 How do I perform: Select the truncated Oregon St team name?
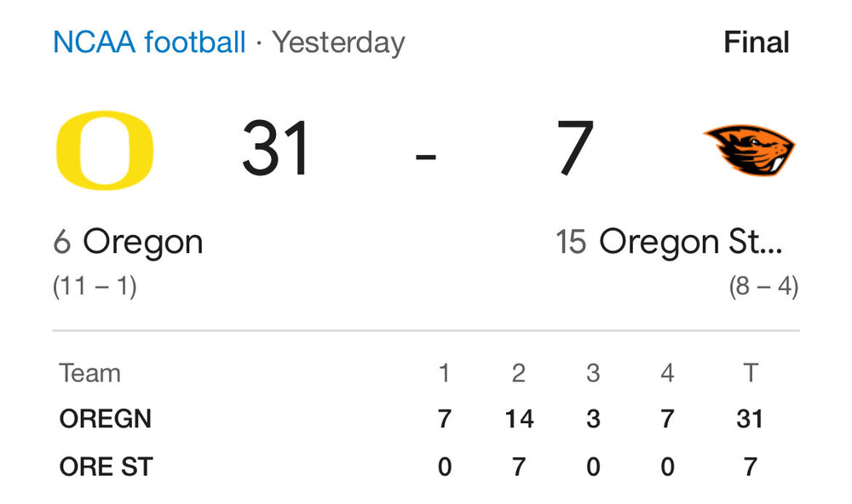pyautogui.click(x=689, y=243)
